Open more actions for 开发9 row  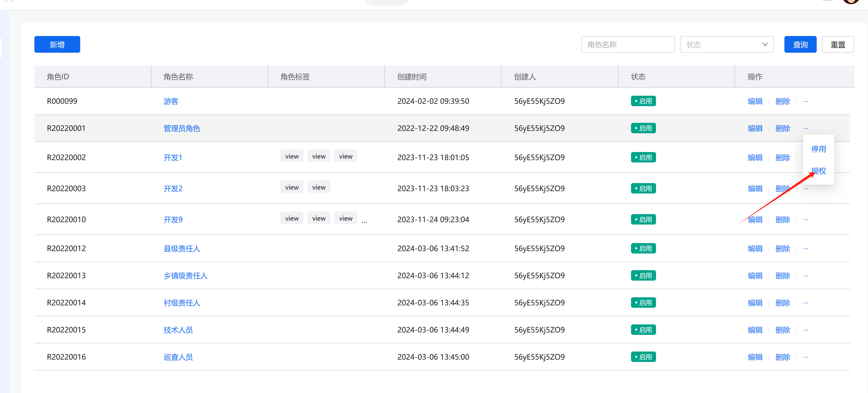806,220
